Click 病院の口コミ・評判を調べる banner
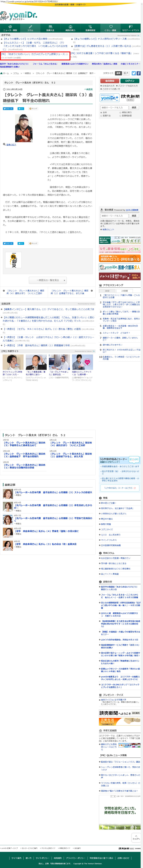This screenshot has width=143, height=868. pyautogui.click(x=120, y=259)
